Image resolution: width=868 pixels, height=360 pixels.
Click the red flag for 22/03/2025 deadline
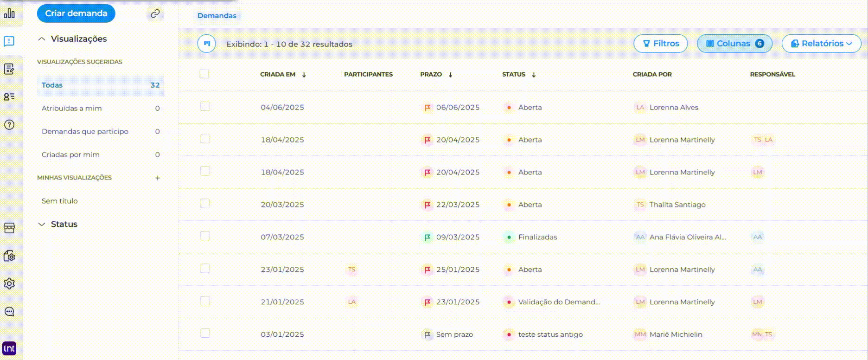[427, 205]
